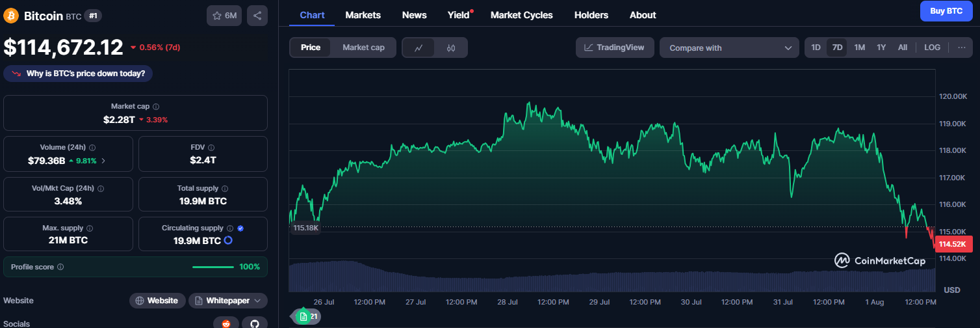Viewport: 980px width, 328px height.
Task: Open the Holders tab
Action: tap(591, 15)
